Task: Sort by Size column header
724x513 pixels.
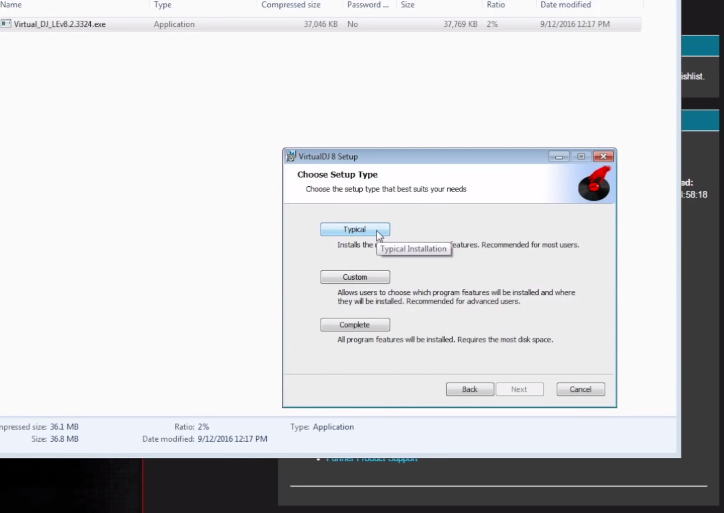Action: (x=408, y=5)
